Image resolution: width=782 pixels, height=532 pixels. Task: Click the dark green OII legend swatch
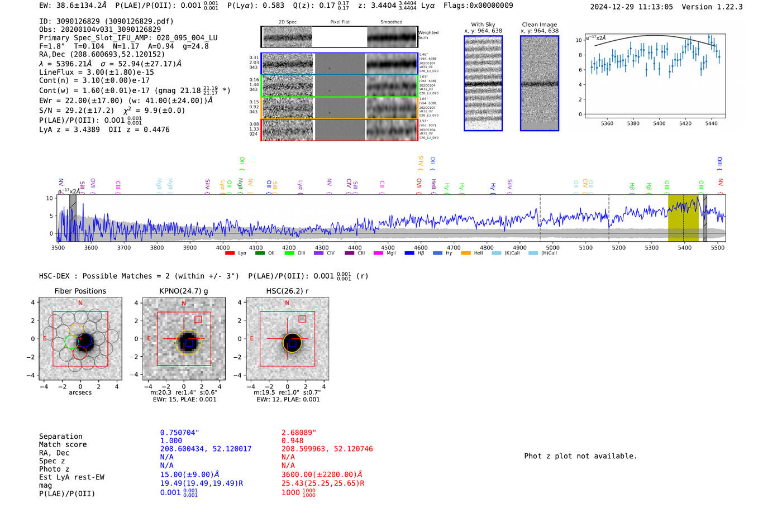point(259,253)
